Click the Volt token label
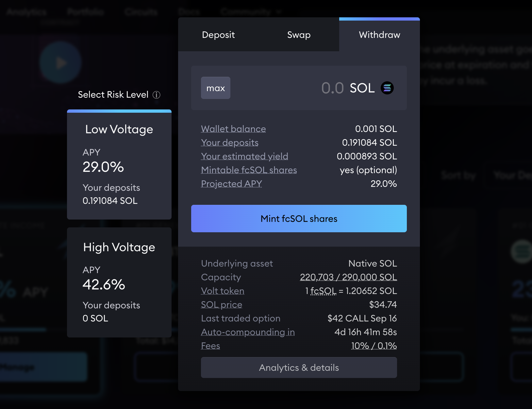The image size is (532, 409). 223,291
